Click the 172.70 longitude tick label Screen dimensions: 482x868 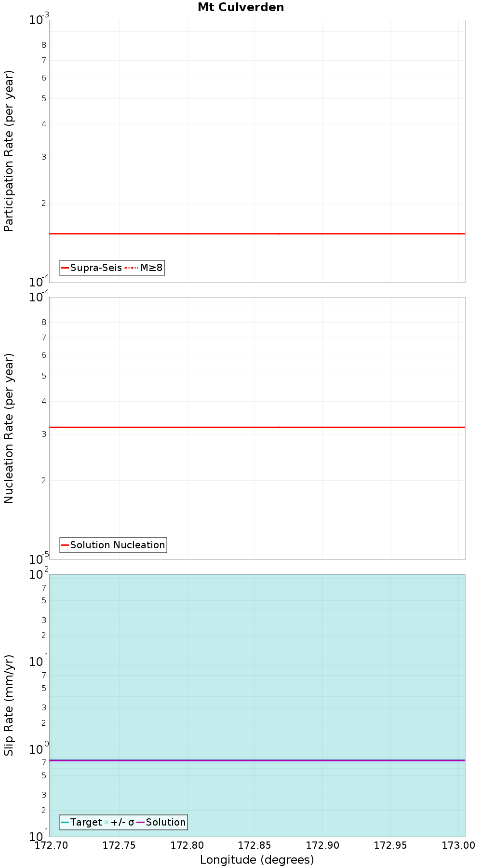[51, 845]
